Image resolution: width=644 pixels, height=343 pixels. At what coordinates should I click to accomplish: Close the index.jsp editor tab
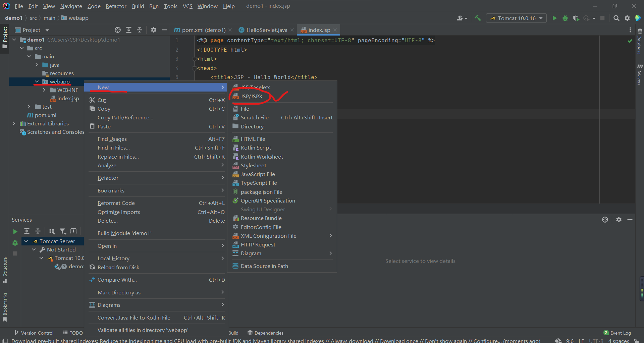(x=335, y=30)
